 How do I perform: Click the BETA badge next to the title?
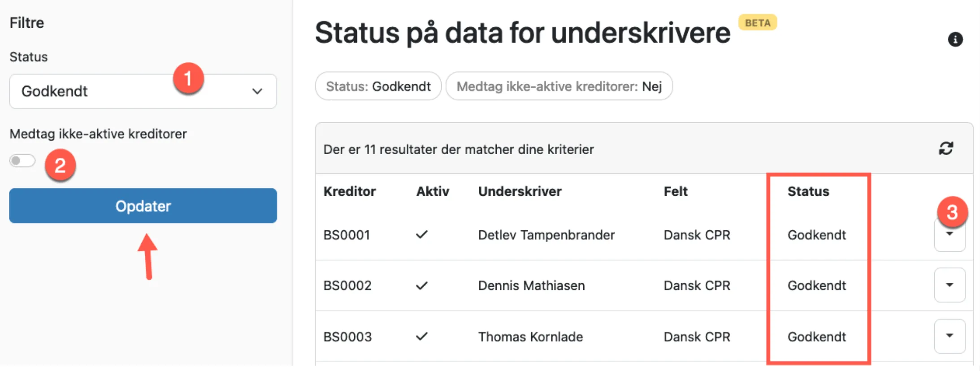tap(757, 22)
